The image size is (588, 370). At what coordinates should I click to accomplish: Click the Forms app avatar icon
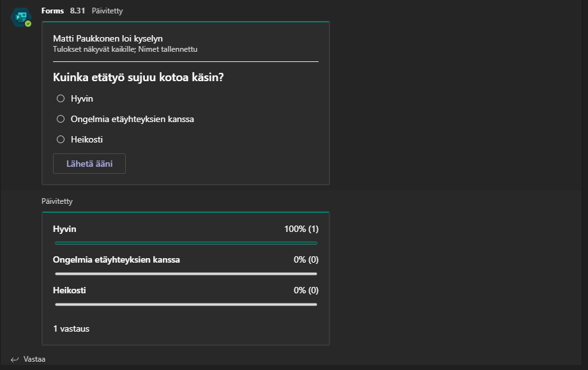(20, 17)
